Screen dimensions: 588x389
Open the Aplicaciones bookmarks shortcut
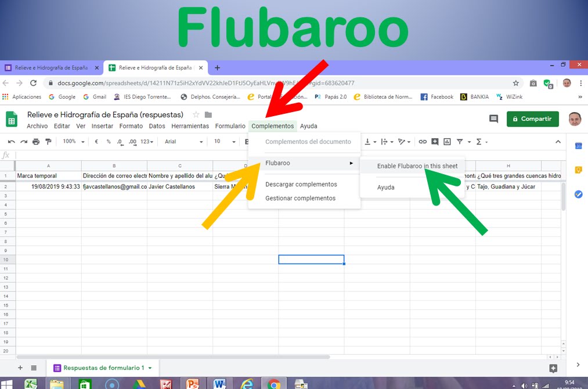pos(21,97)
